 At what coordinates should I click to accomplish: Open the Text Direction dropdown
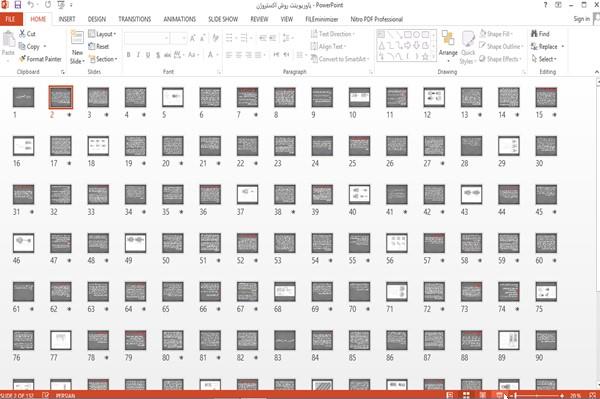tap(333, 34)
